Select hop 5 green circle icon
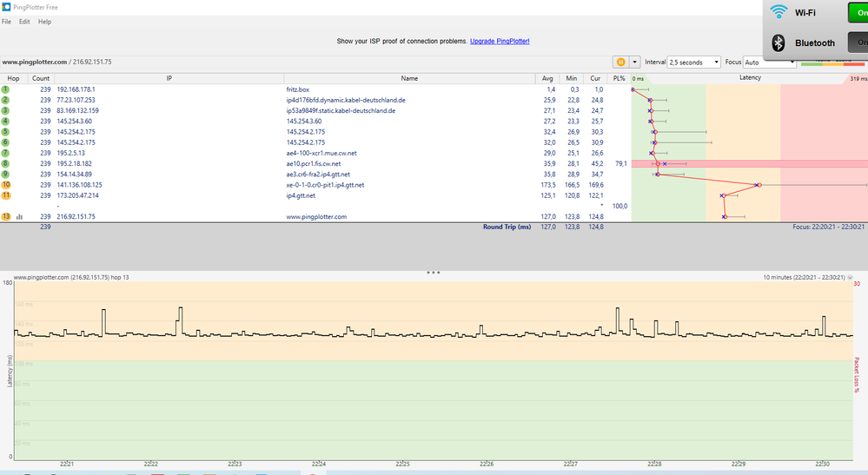868x475 pixels. [5, 132]
